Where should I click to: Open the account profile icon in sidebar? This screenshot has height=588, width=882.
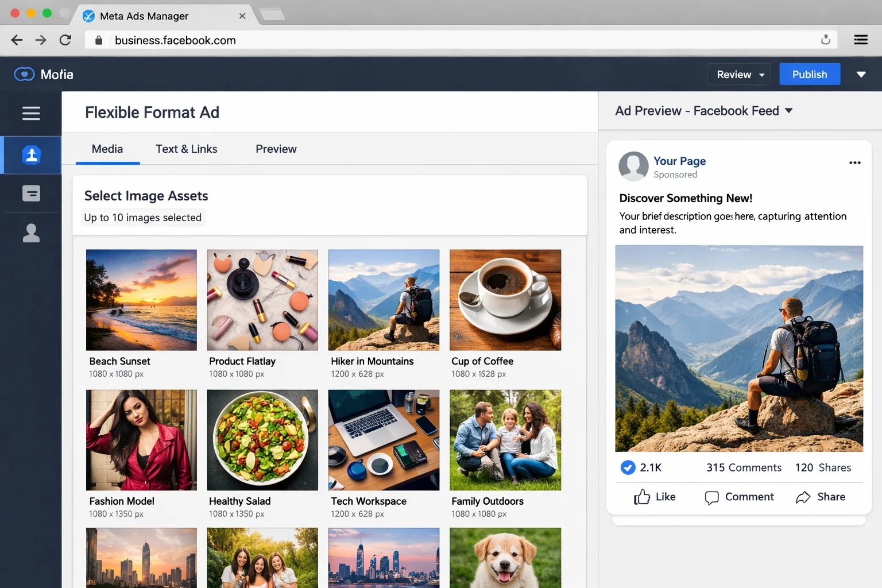coord(31,233)
